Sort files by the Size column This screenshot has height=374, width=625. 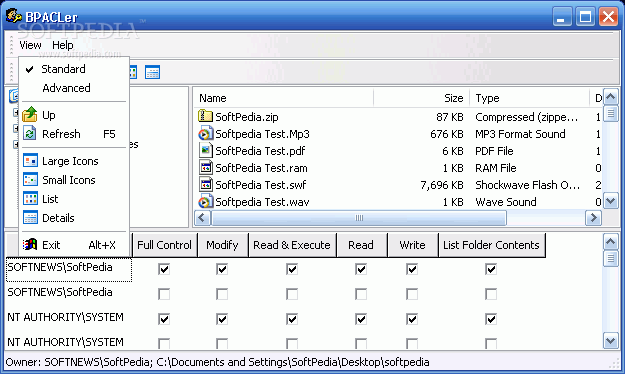coord(421,98)
